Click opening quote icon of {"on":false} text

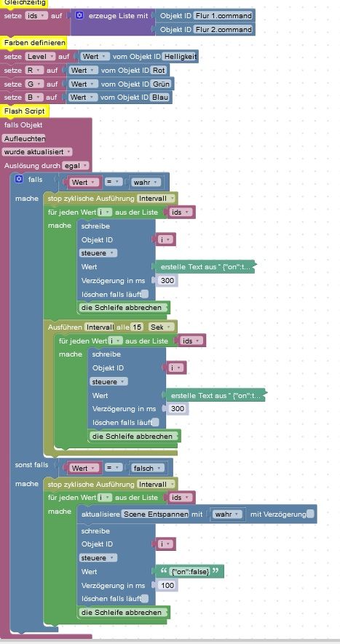coord(163,571)
